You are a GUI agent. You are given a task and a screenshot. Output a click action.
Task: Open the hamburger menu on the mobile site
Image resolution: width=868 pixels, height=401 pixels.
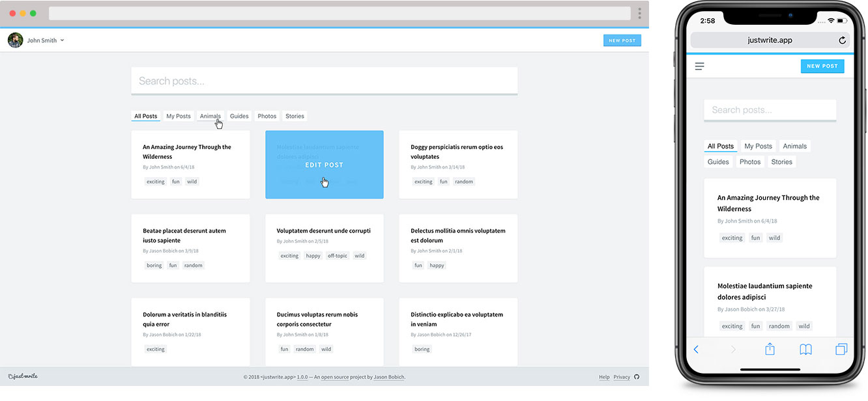[699, 66]
